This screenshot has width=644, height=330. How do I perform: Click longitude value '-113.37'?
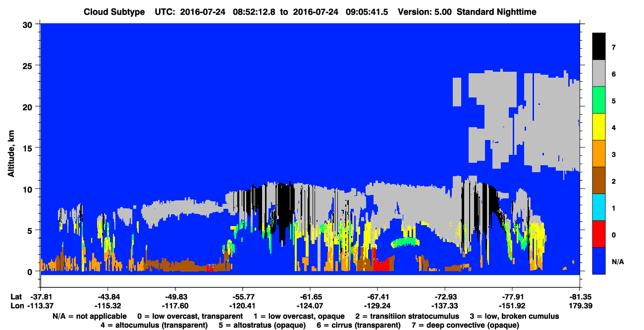click(x=40, y=306)
